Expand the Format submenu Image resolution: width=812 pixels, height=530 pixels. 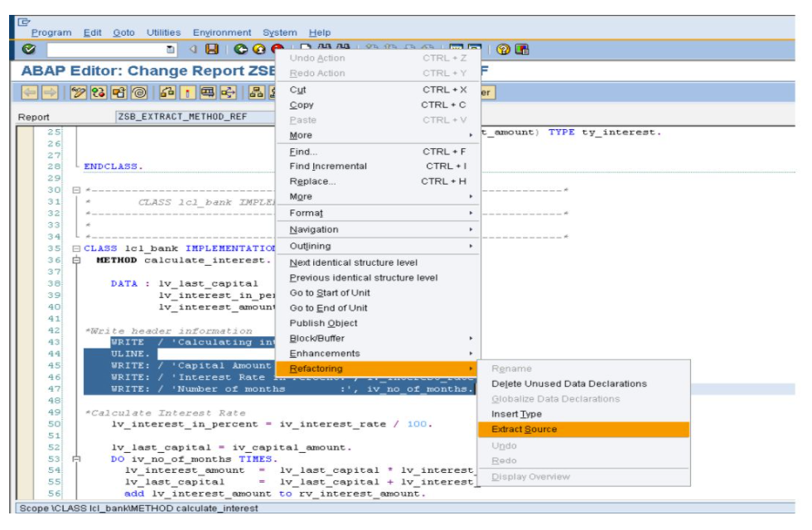378,214
